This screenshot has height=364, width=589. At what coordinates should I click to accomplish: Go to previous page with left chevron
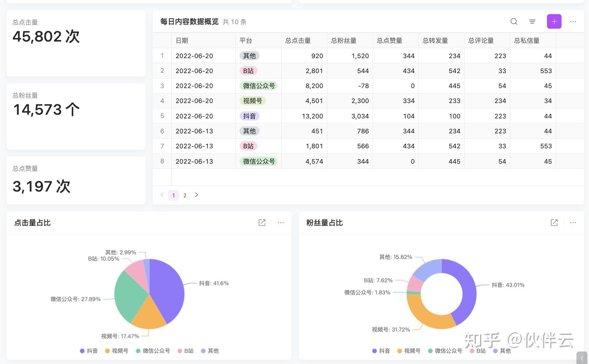tap(162, 195)
